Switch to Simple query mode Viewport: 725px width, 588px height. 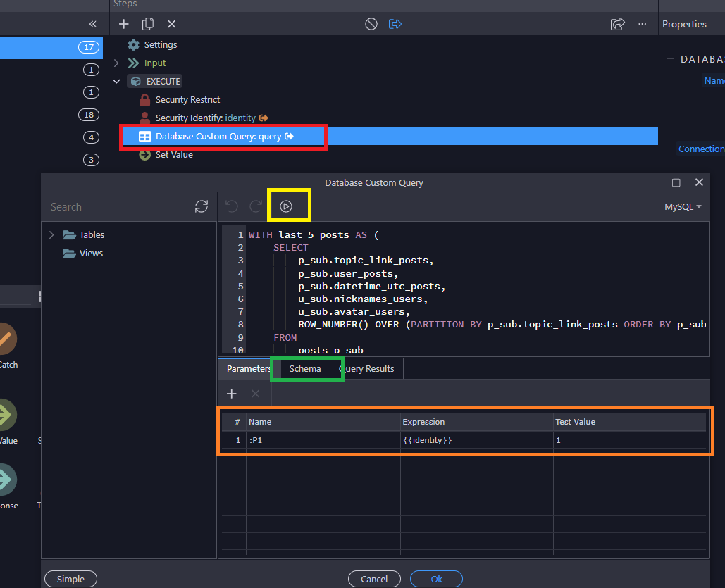pyautogui.click(x=70, y=579)
